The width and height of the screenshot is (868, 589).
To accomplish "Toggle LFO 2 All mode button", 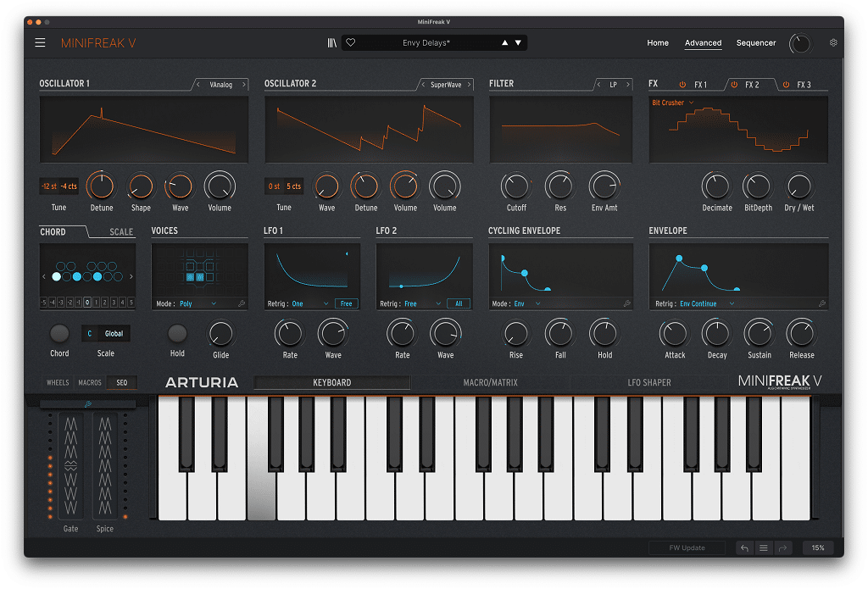I will (x=459, y=303).
